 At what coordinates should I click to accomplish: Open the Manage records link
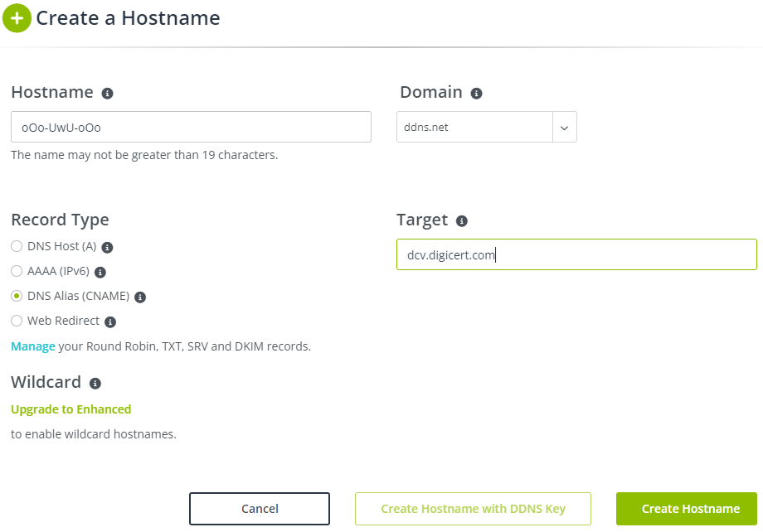pos(32,346)
